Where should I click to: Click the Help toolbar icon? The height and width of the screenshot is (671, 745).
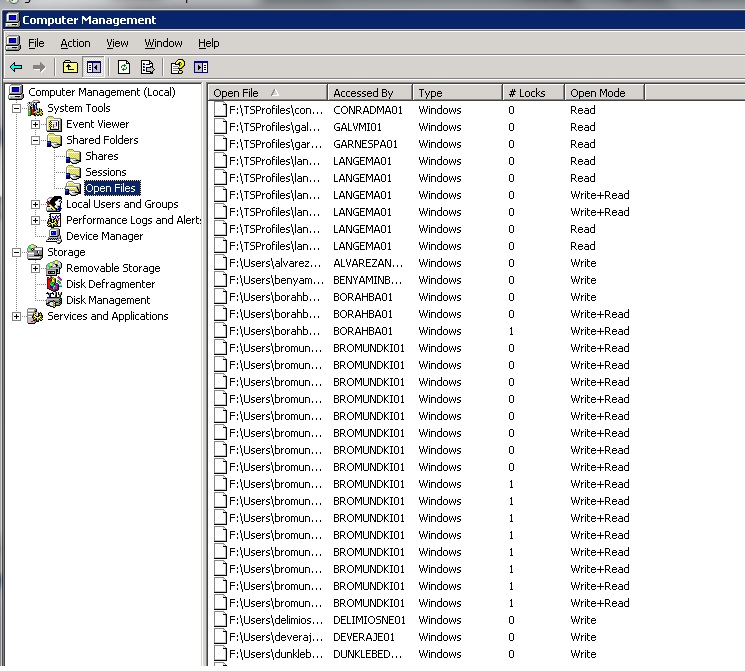pyautogui.click(x=177, y=67)
